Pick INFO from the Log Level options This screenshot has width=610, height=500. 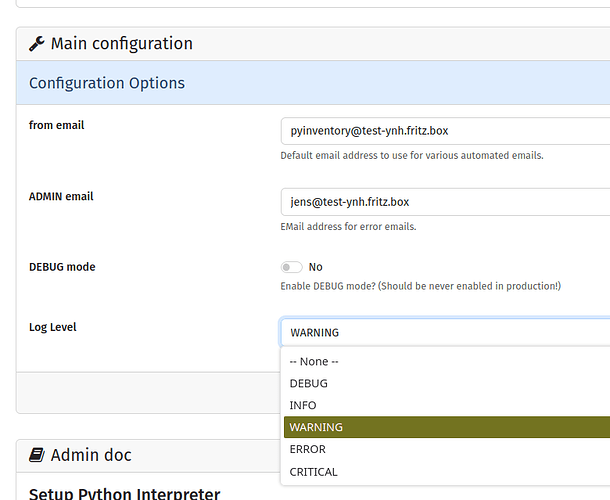pyautogui.click(x=447, y=405)
